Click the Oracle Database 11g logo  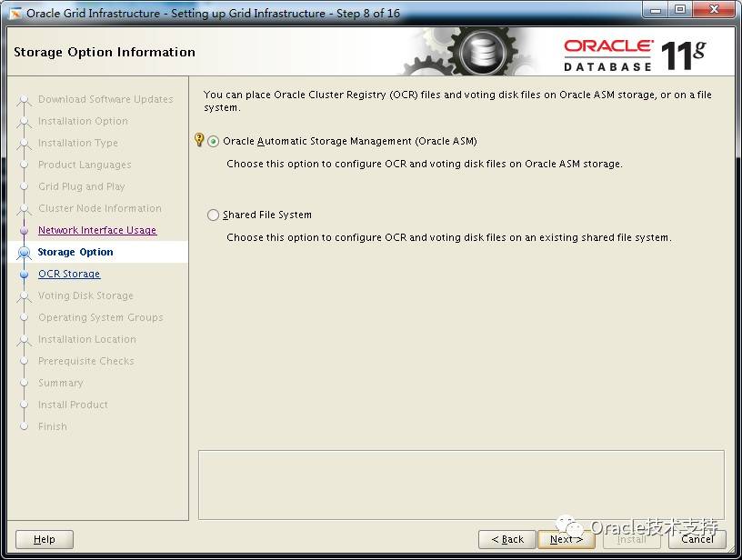pyautogui.click(x=635, y=55)
